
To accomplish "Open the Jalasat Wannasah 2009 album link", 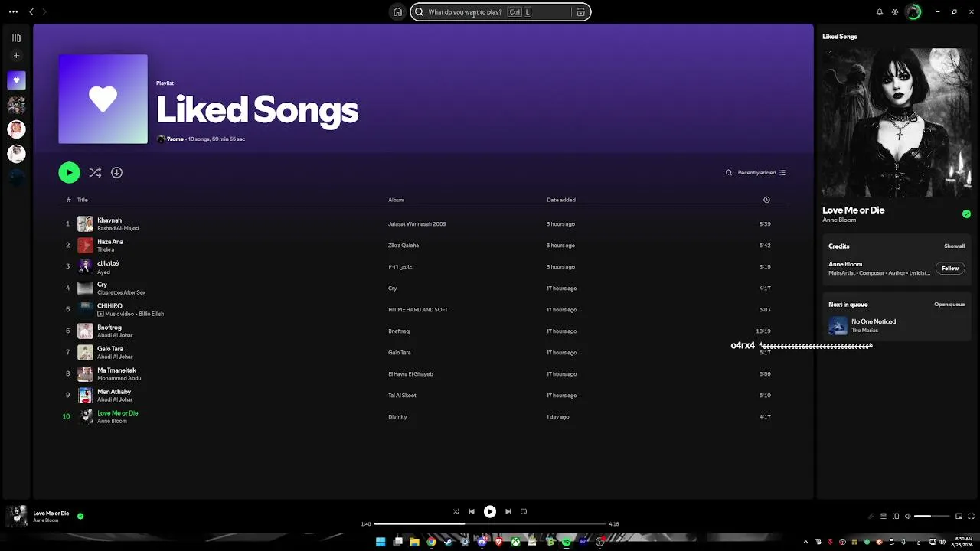I will [x=417, y=224].
